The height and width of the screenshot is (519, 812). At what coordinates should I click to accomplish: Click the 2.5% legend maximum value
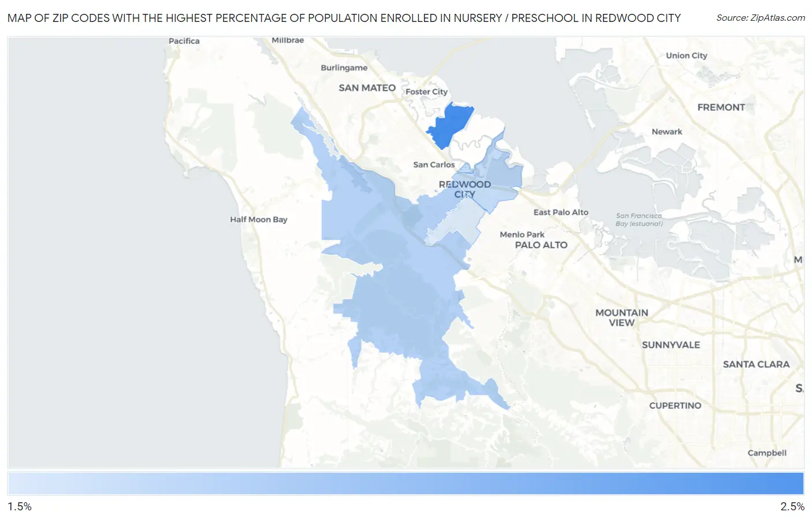[x=792, y=506]
